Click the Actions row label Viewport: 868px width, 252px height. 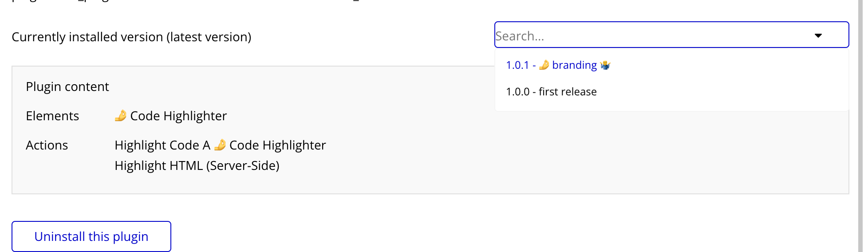(x=47, y=145)
